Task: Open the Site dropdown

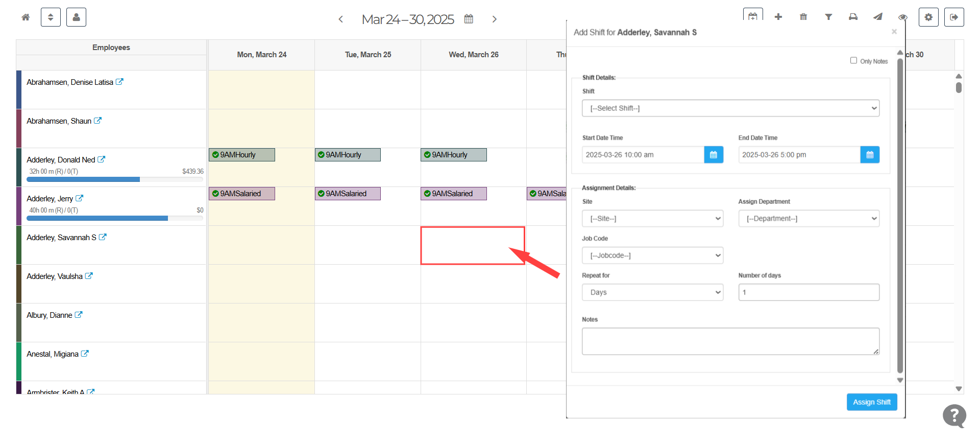Action: pos(652,218)
